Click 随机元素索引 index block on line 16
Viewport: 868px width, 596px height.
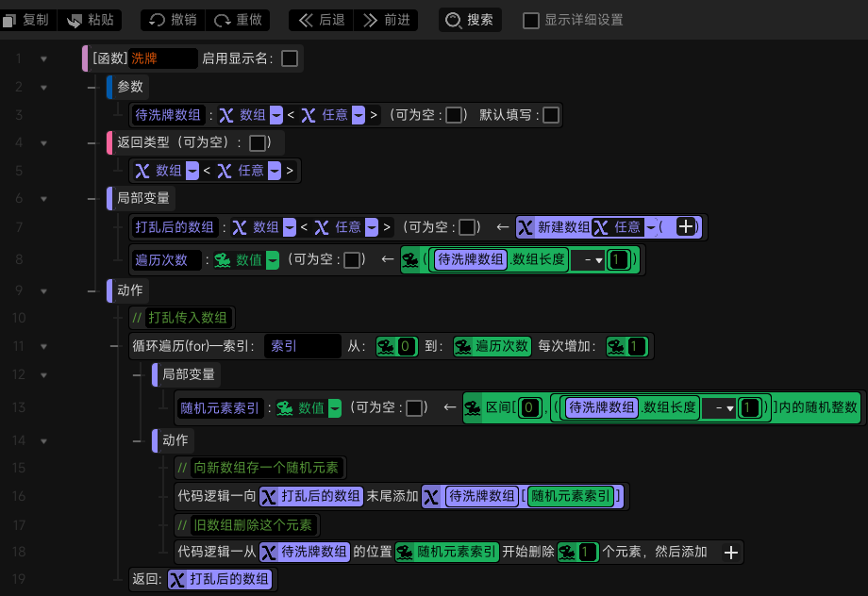[571, 496]
